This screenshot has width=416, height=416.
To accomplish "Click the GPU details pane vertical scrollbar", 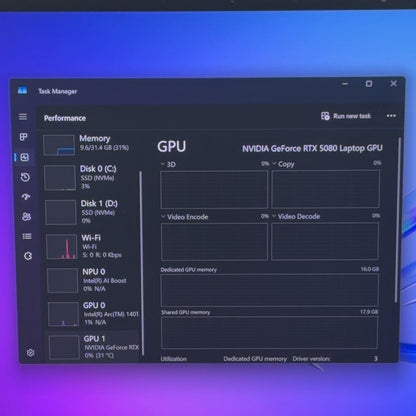I will 397,220.
